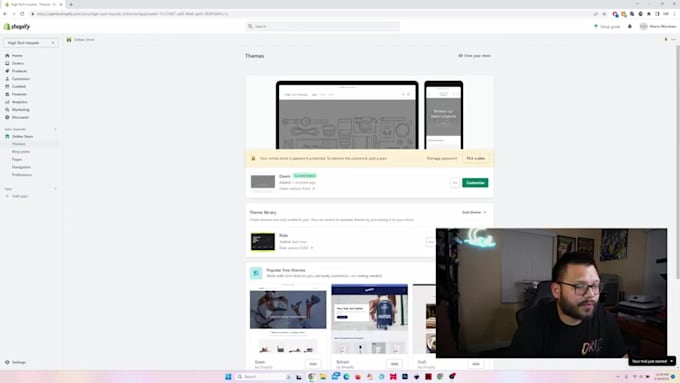Click the browser back arrow
The width and height of the screenshot is (680, 383).
click(x=5, y=14)
